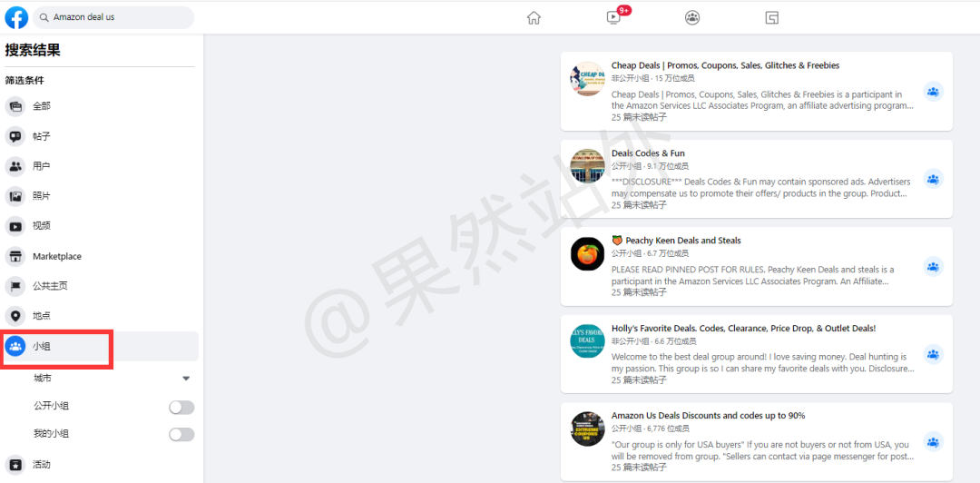Join Holly's Favorite Deals via group icon
Screen dimensions: 980x483
point(933,354)
